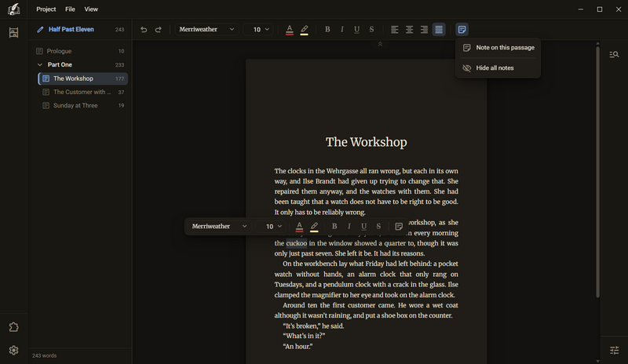Click the line "It's broken," he said.
628x364 pixels.
(x=313, y=326)
